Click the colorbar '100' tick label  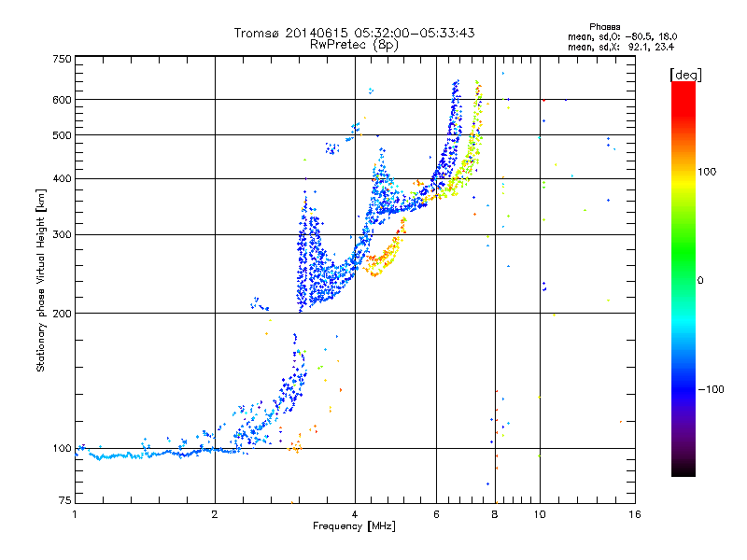pos(707,172)
